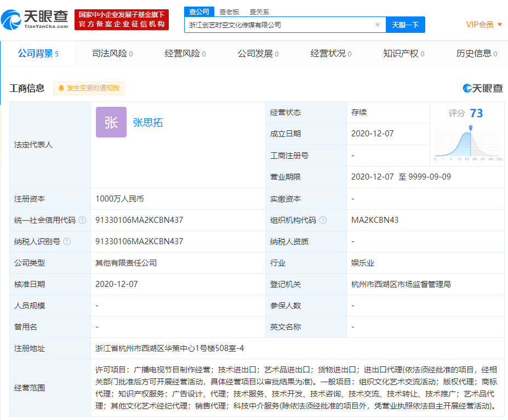Click the 天眼一下 search button

pos(406,25)
